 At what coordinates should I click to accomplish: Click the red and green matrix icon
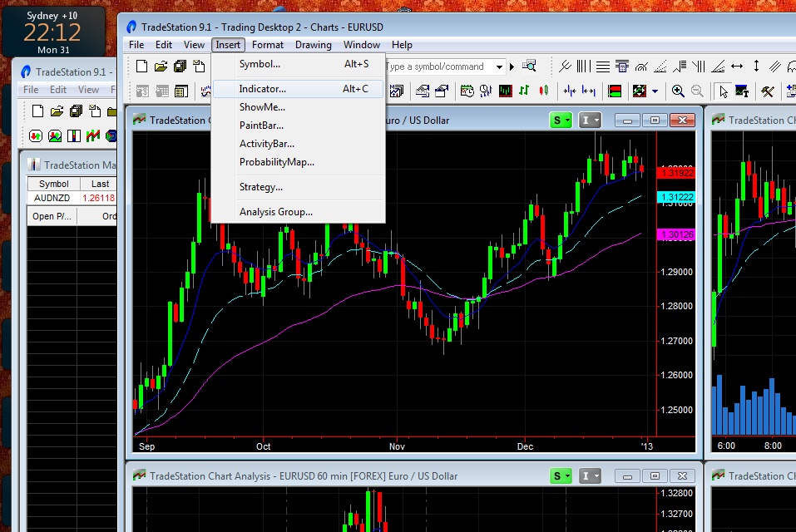pyautogui.click(x=615, y=91)
